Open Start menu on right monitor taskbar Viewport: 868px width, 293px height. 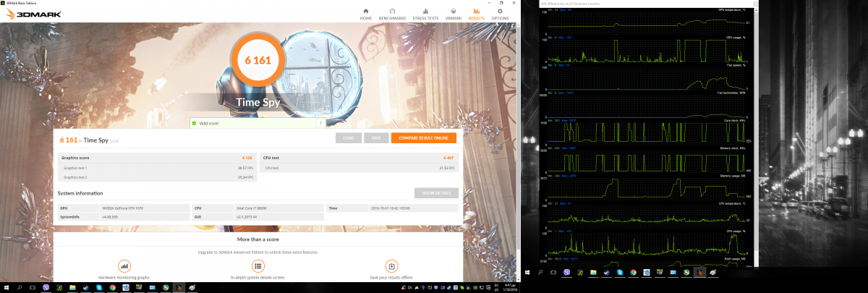pos(527,273)
